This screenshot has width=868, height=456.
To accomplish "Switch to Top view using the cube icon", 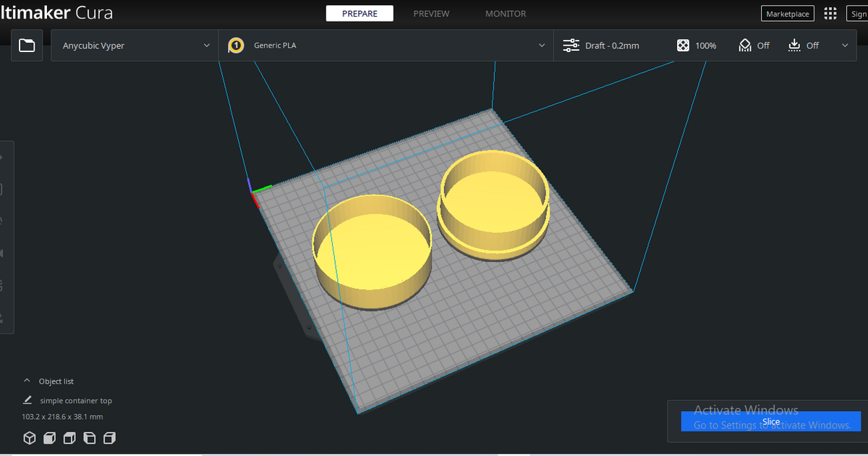I will (69, 438).
